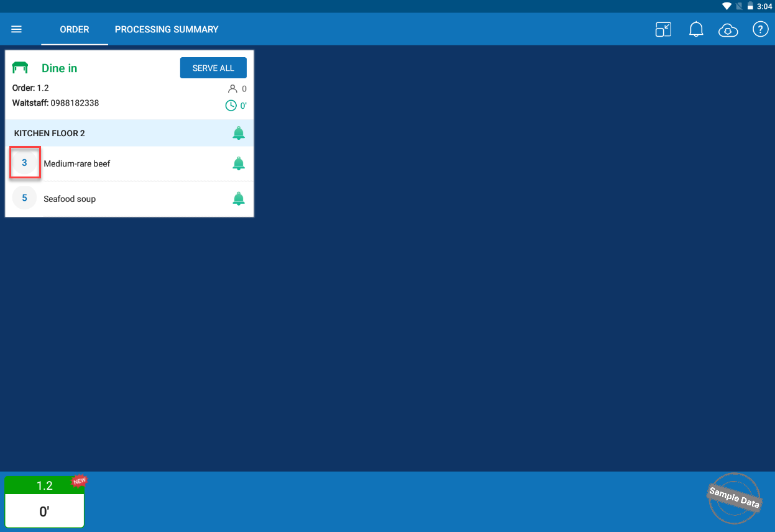Image resolution: width=775 pixels, height=532 pixels.
Task: Tap the bell beside Medium-rare beef
Action: coord(238,163)
